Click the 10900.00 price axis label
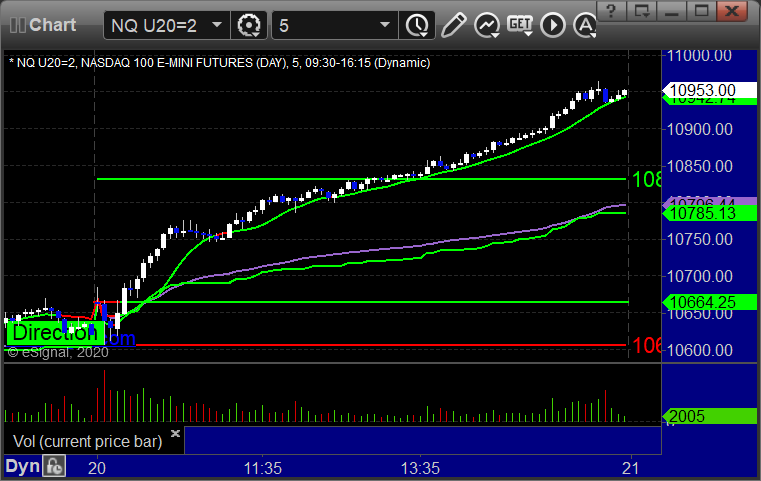The height and width of the screenshot is (481, 761). pyautogui.click(x=699, y=130)
